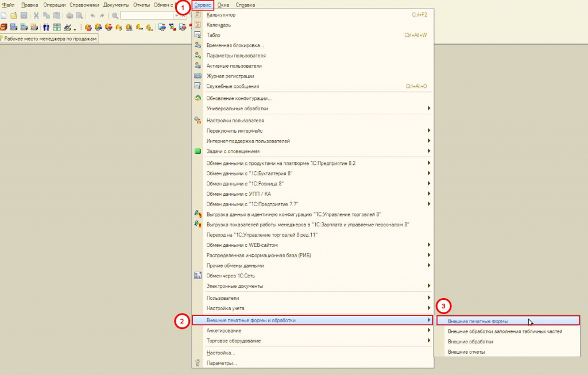Open the Справка menu

pos(245,5)
